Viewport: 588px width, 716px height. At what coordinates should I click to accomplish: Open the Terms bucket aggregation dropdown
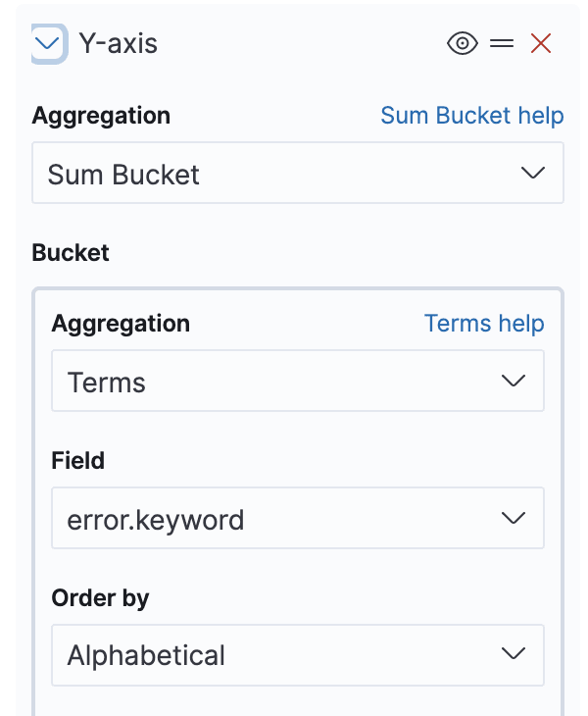(298, 381)
